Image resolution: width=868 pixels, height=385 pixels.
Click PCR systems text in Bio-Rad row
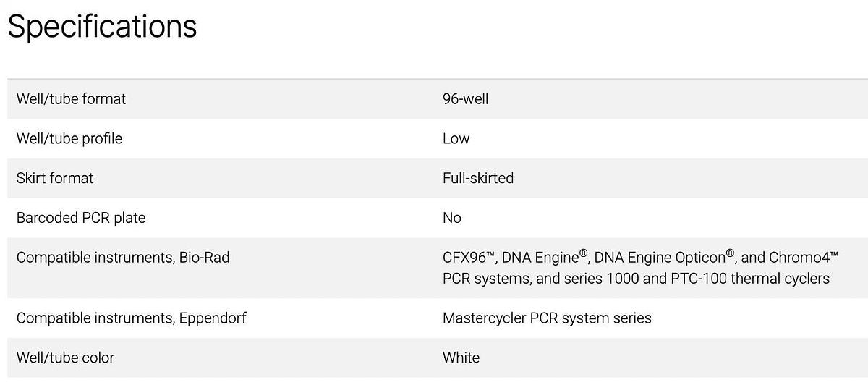[x=484, y=279]
